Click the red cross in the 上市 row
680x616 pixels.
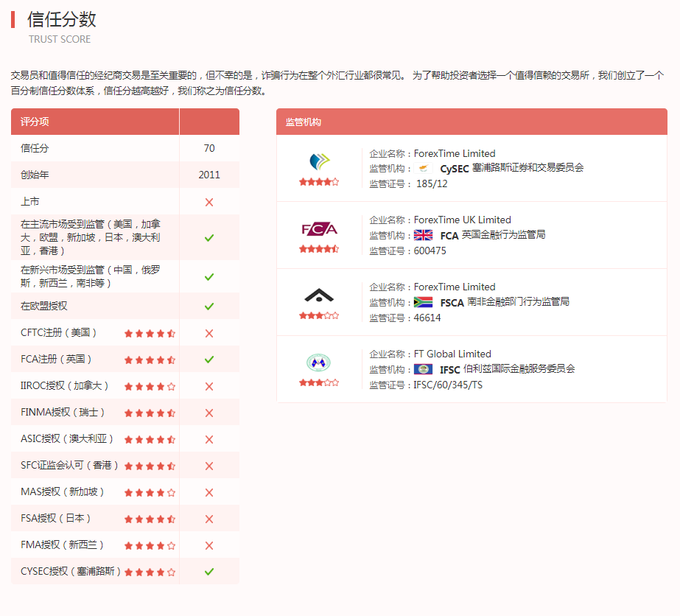pyautogui.click(x=209, y=202)
